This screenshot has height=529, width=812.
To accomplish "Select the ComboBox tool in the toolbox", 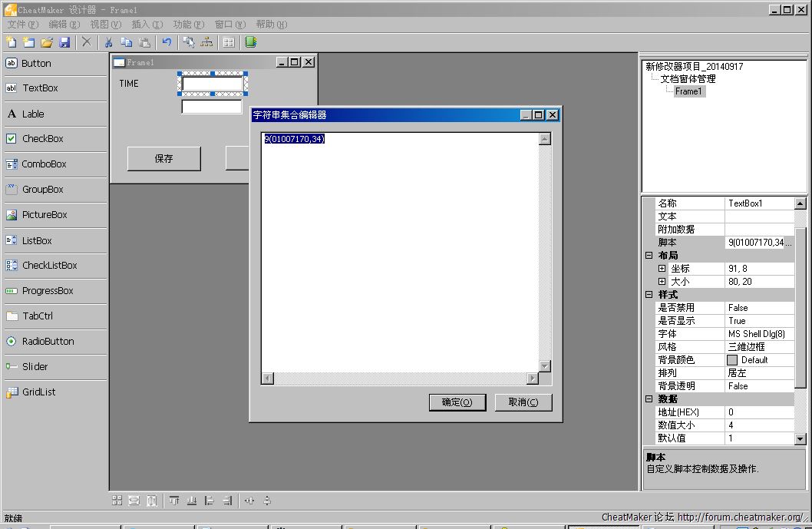I will [x=44, y=164].
